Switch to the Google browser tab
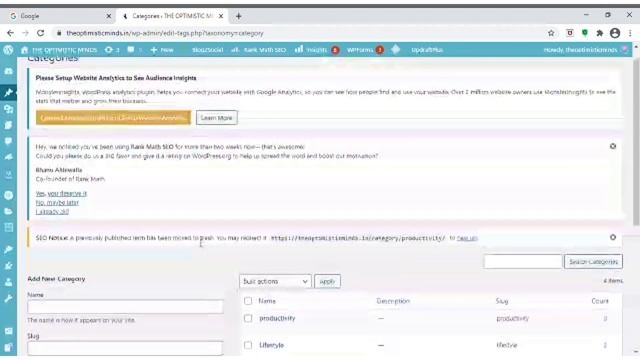This screenshot has width=640, height=360. pos(60,16)
